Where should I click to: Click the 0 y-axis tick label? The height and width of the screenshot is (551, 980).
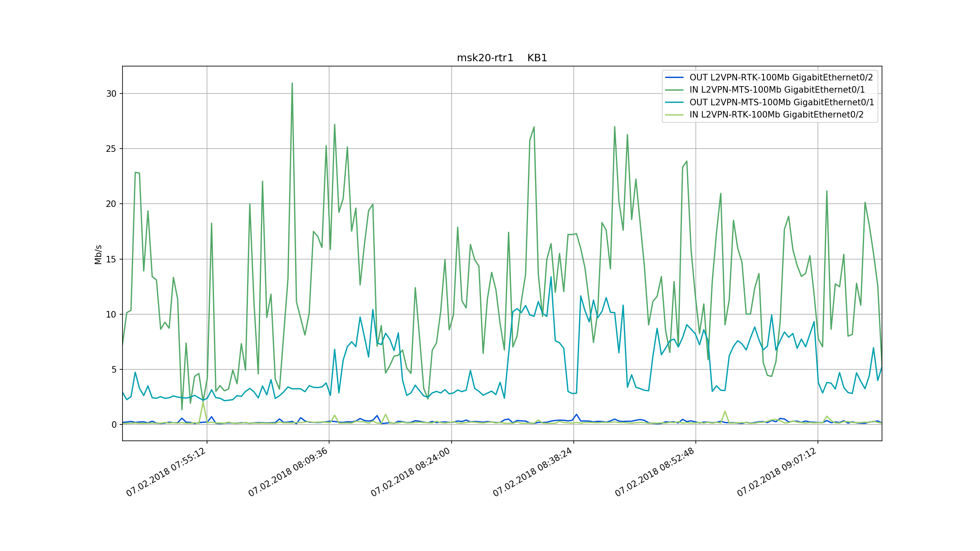click(x=114, y=425)
